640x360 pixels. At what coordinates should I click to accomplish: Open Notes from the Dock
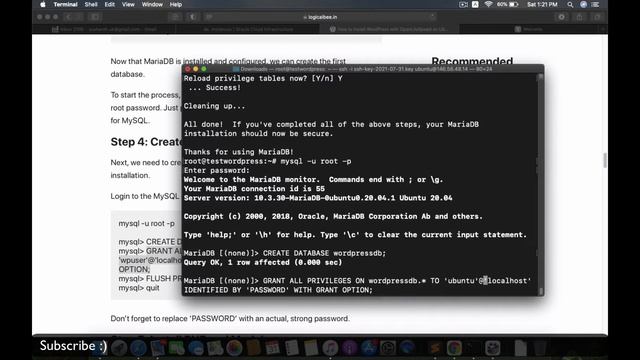point(311,348)
